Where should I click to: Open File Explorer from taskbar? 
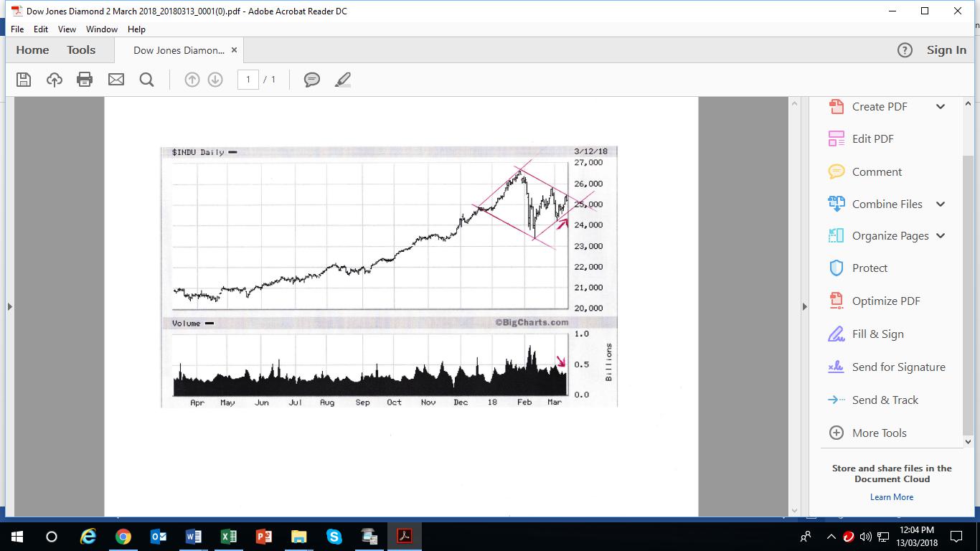tap(299, 536)
